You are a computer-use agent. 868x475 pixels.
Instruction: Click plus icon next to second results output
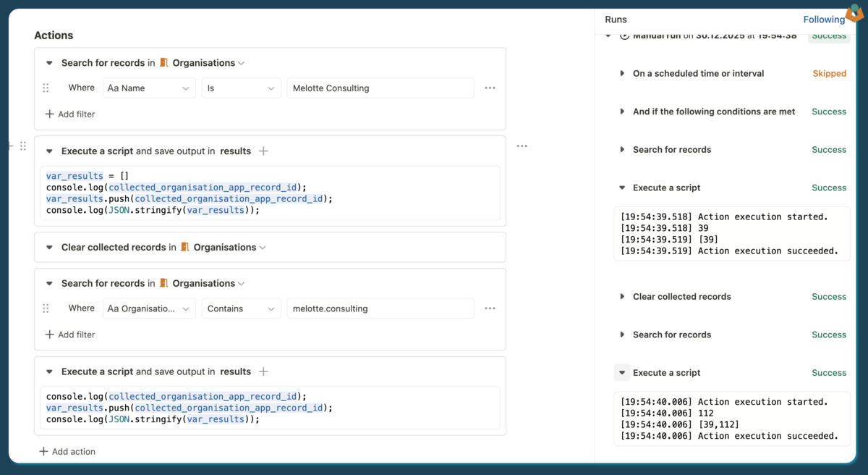click(263, 371)
